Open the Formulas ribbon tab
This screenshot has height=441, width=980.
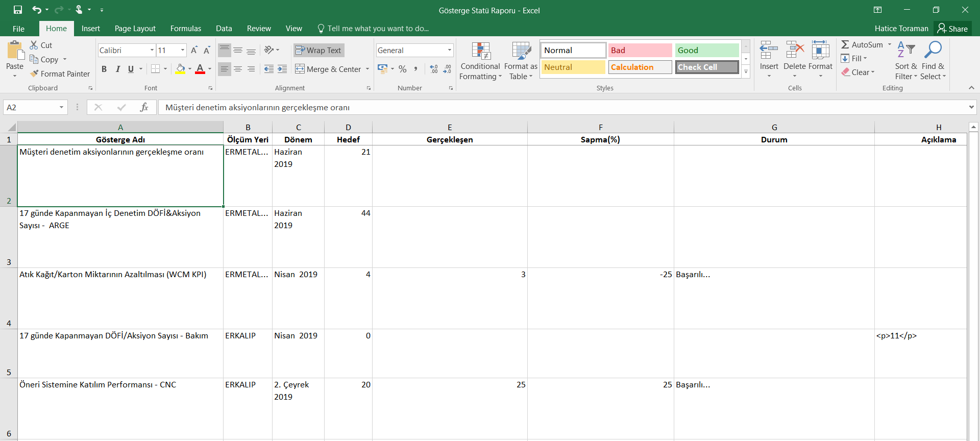185,29
